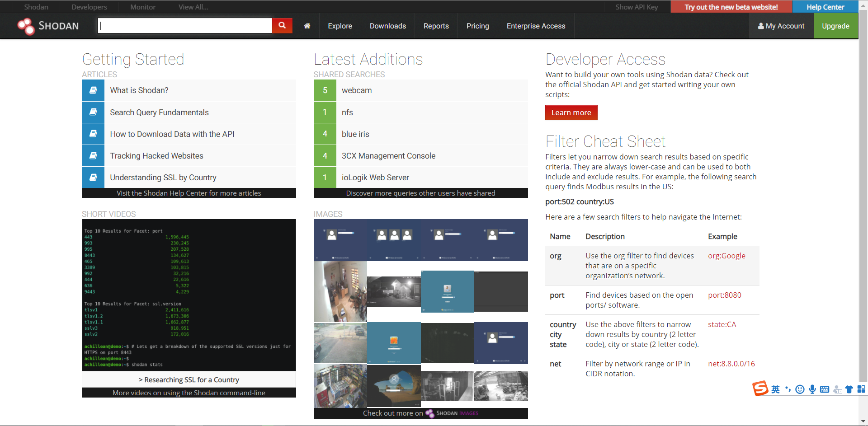
Task: Click the green Upgrade button
Action: pos(836,26)
